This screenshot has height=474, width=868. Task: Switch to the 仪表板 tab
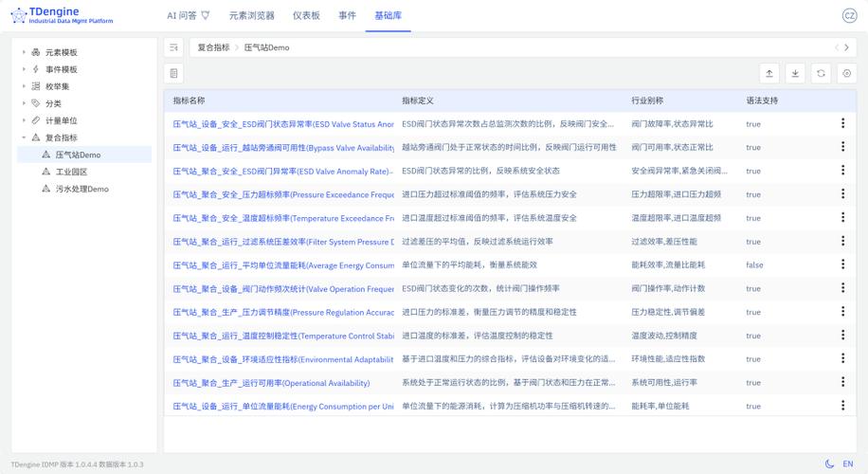click(x=306, y=16)
